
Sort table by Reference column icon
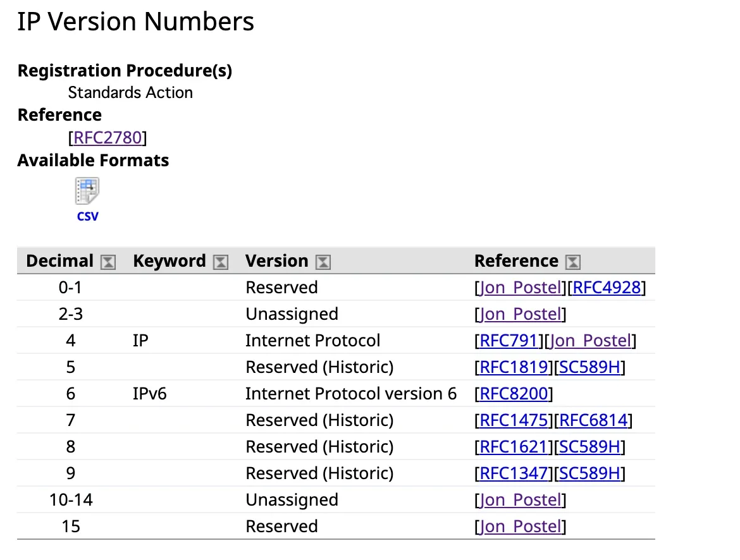tap(573, 262)
